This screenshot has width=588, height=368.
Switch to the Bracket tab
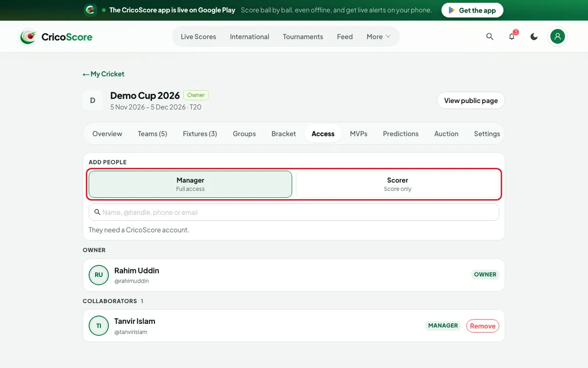click(284, 133)
